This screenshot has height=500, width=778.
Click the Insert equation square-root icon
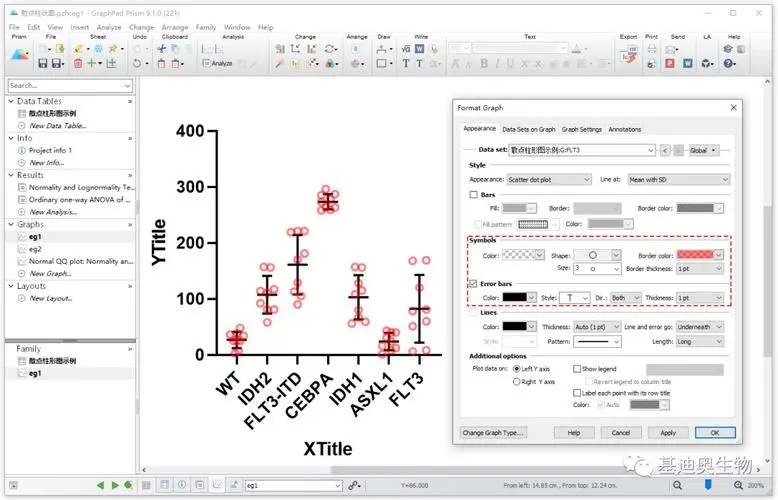406,49
